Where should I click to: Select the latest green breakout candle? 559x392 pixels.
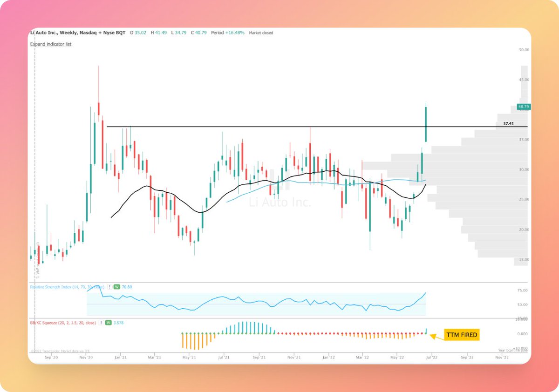(426, 116)
